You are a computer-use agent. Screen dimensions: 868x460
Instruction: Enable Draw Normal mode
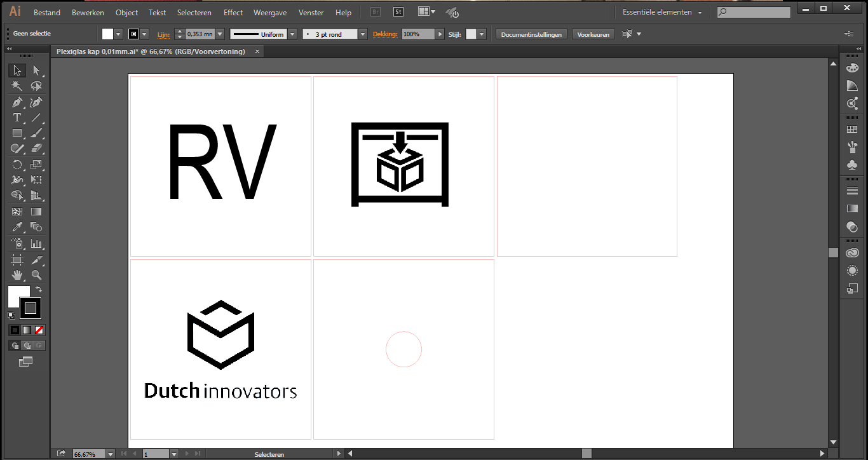tap(15, 346)
